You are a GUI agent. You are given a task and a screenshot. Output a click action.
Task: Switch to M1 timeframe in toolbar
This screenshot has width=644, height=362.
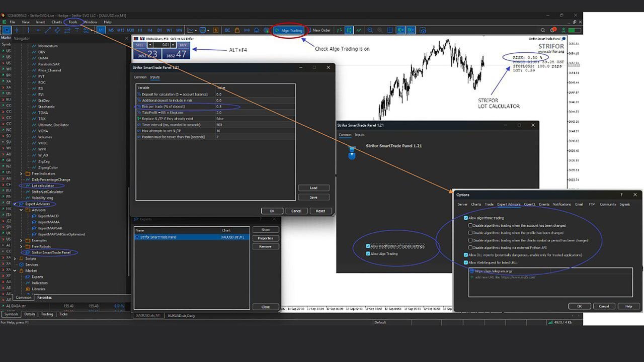(101, 30)
